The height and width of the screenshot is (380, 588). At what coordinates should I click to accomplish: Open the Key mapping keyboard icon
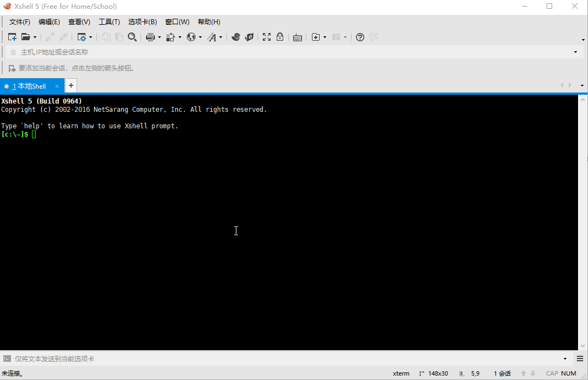(298, 37)
